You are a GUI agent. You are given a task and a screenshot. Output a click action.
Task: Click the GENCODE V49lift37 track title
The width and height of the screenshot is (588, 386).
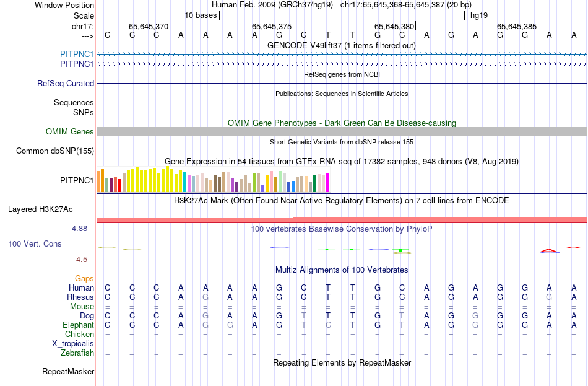pos(341,45)
